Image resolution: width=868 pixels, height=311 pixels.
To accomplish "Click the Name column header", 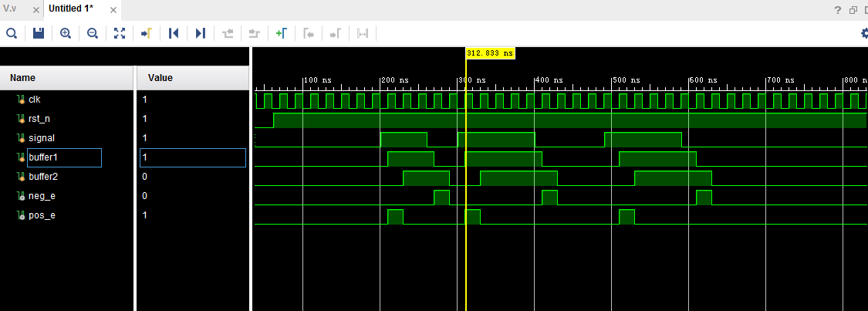I will pyautogui.click(x=67, y=78).
